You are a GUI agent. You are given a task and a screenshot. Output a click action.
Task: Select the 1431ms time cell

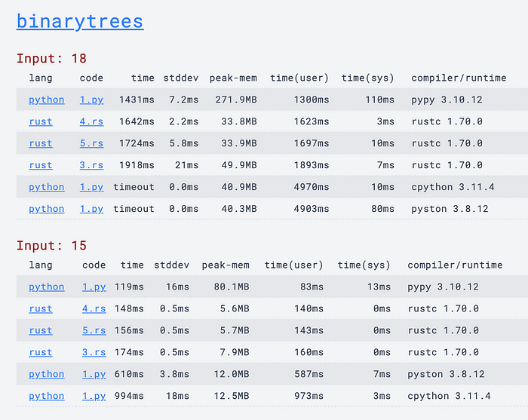coord(137,100)
